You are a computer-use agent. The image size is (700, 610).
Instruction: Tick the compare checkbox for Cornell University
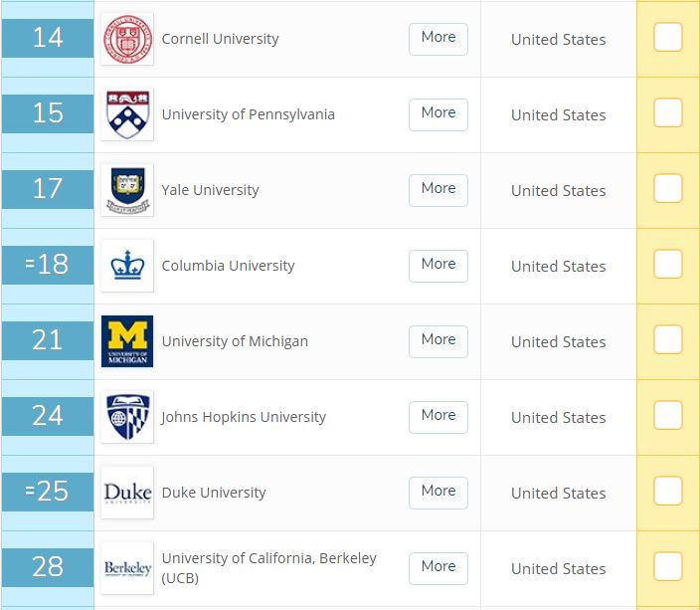(x=668, y=38)
